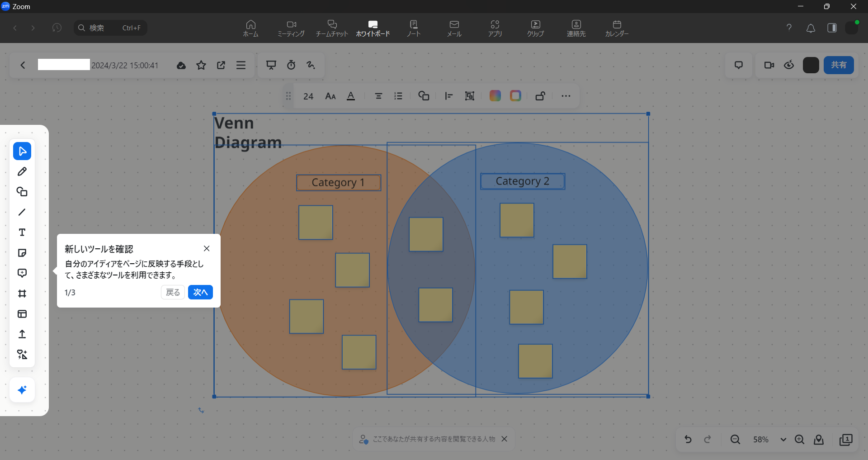Open the font size 24 selector
This screenshot has height=460, width=868.
[x=308, y=96]
